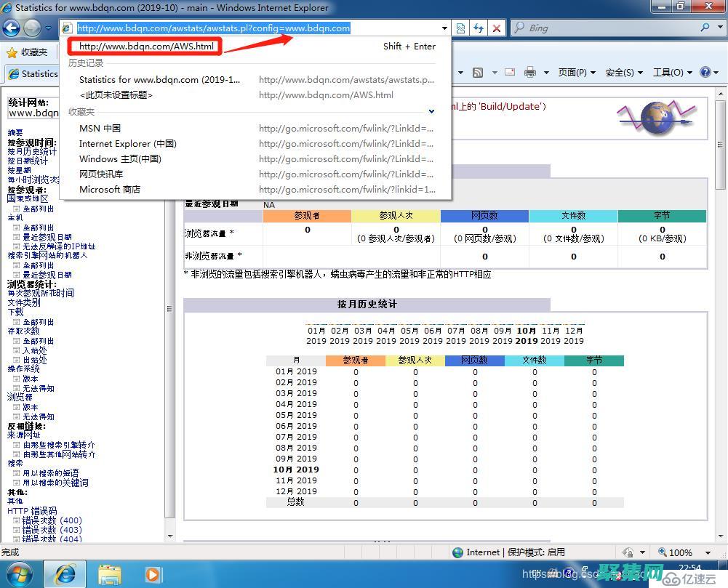Screen dimensions: 728x588
Task: Select the MSN 中国 favorite entry
Action: [x=100, y=128]
